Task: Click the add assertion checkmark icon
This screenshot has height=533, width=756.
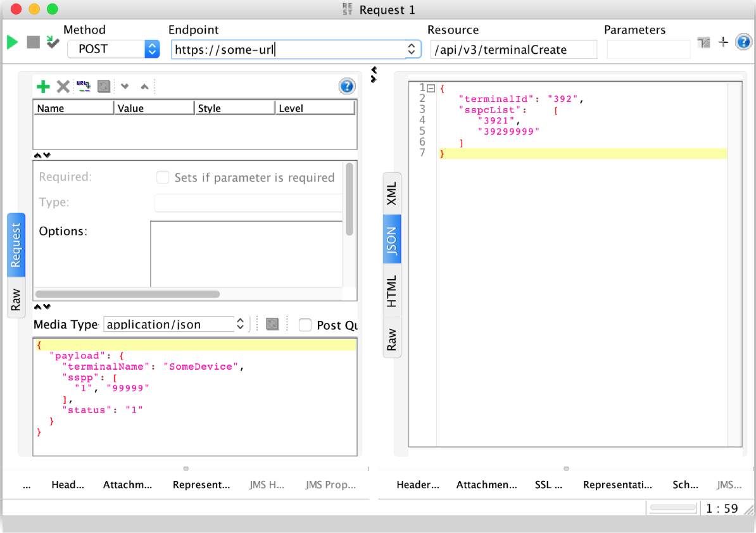Action: pyautogui.click(x=53, y=42)
